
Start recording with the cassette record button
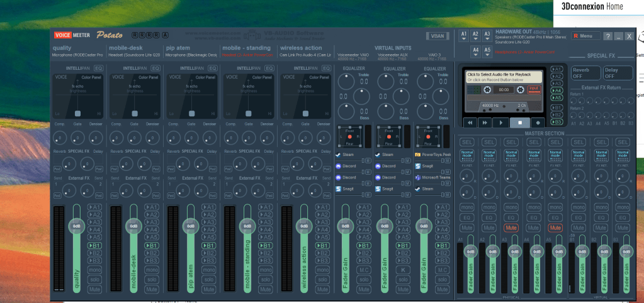[538, 122]
